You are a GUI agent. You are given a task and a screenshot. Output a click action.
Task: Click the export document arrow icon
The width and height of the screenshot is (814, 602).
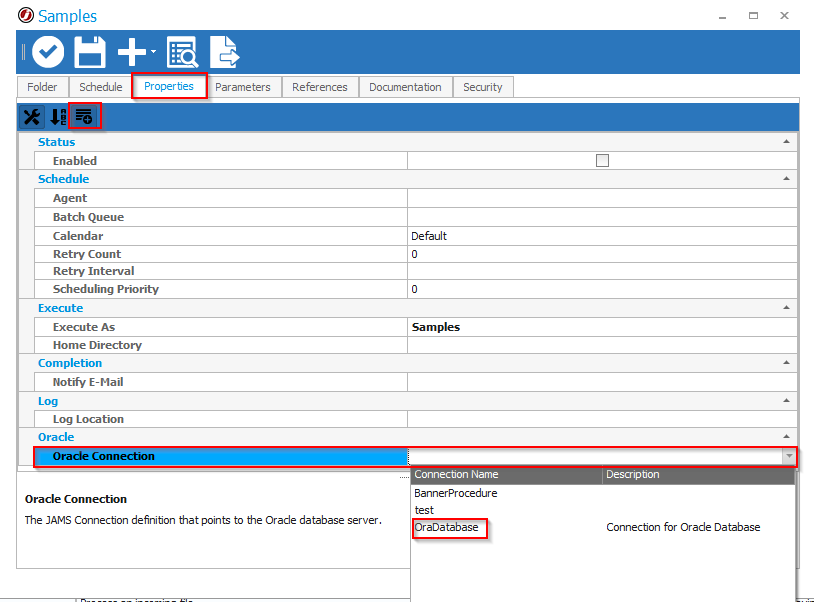coord(223,52)
